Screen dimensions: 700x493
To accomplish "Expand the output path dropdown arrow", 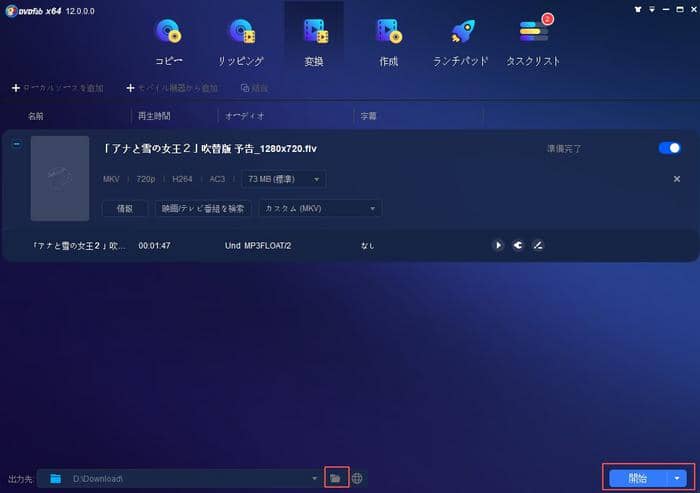I will [x=314, y=479].
